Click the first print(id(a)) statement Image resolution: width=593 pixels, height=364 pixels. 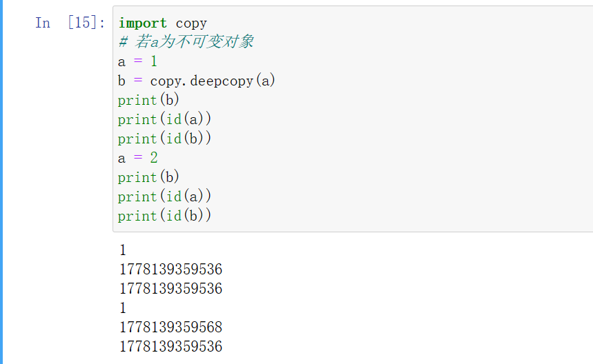coord(164,119)
